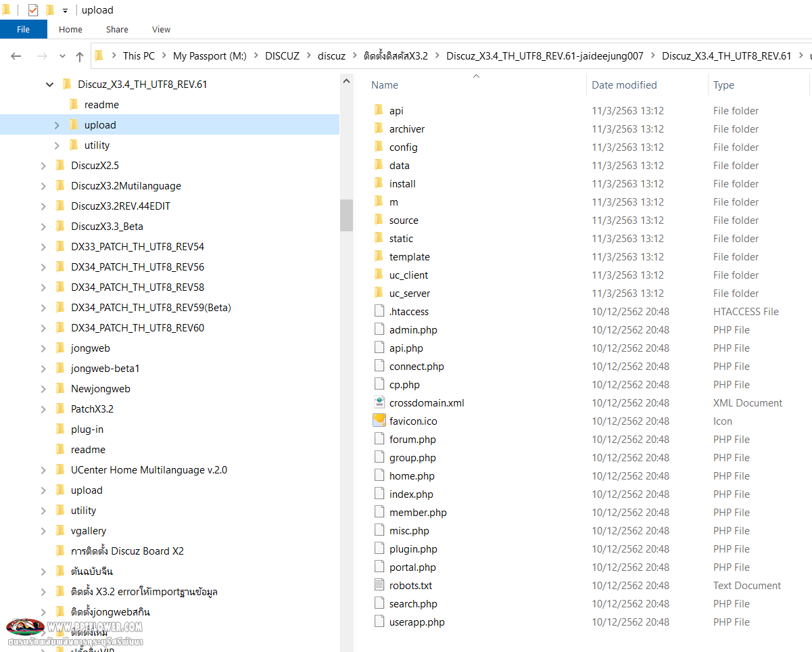Open the Home ribbon tab

click(70, 29)
